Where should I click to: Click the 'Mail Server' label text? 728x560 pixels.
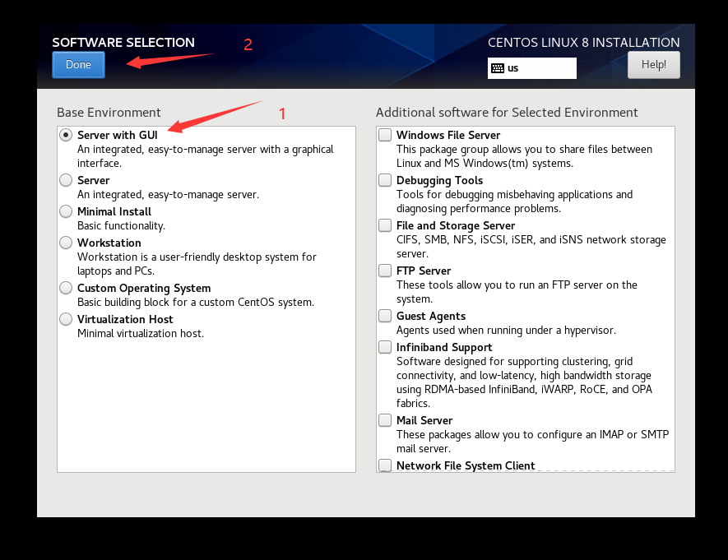click(x=424, y=420)
